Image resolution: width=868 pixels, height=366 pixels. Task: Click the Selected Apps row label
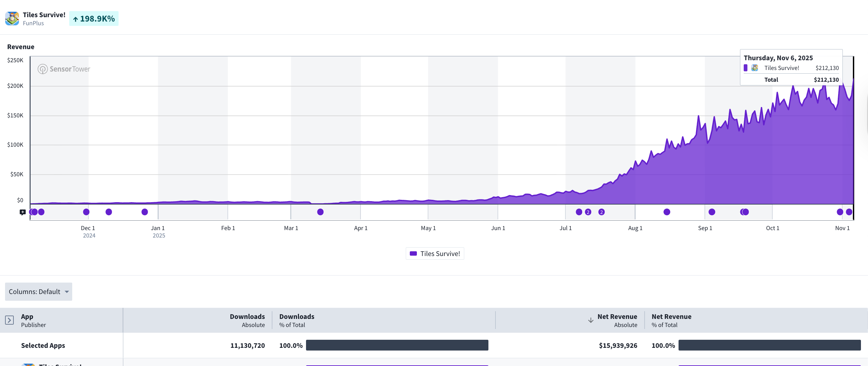click(x=43, y=345)
